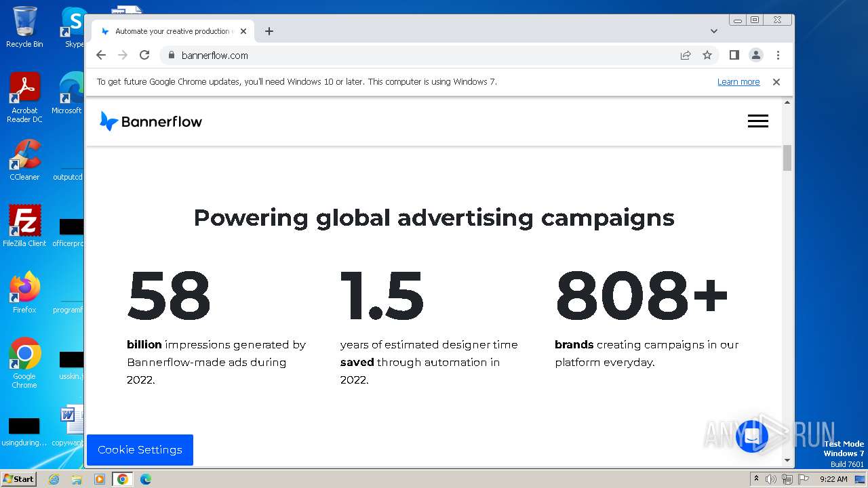The image size is (868, 488).
Task: Open the live chat widget
Action: click(x=751, y=437)
